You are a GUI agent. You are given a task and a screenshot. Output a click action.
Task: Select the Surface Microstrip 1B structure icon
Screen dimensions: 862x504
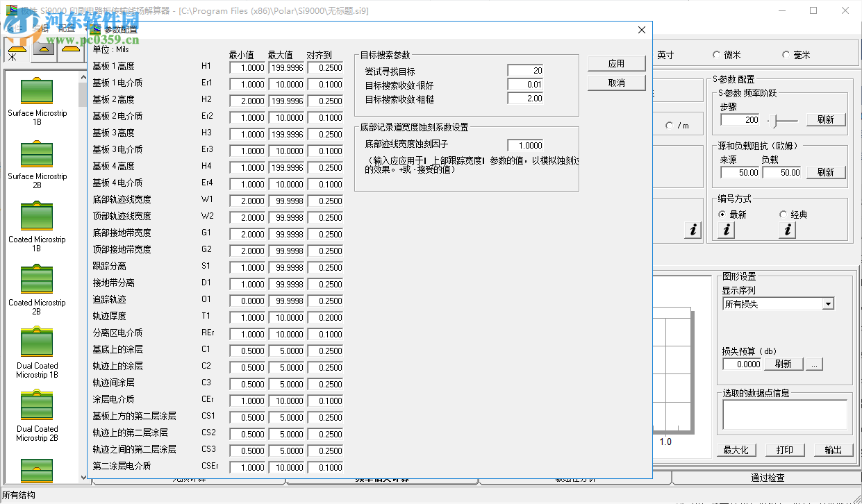[x=37, y=91]
